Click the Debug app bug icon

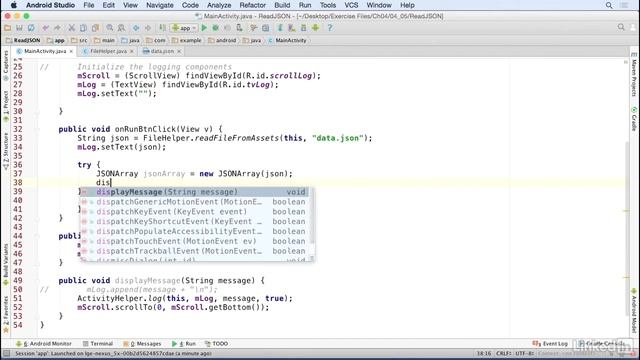(x=216, y=28)
